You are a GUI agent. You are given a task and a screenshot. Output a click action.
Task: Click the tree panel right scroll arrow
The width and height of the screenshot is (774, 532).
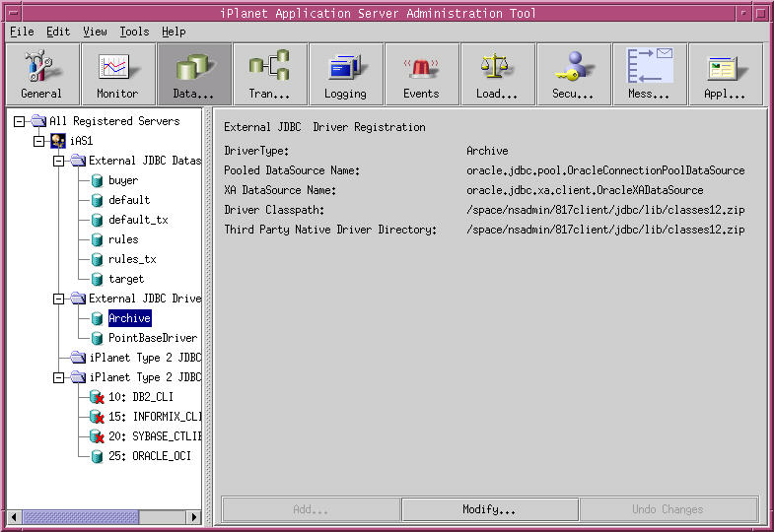[194, 517]
